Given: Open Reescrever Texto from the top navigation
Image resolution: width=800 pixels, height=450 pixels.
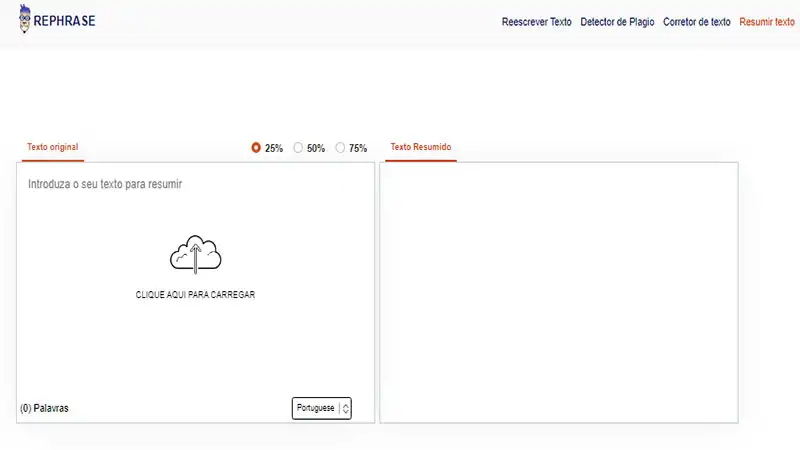Looking at the screenshot, I should point(536,22).
